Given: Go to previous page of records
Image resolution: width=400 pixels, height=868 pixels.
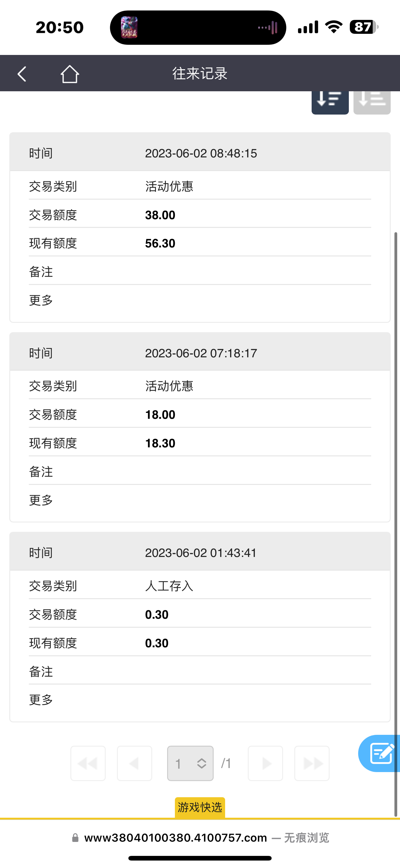Looking at the screenshot, I should tap(134, 763).
